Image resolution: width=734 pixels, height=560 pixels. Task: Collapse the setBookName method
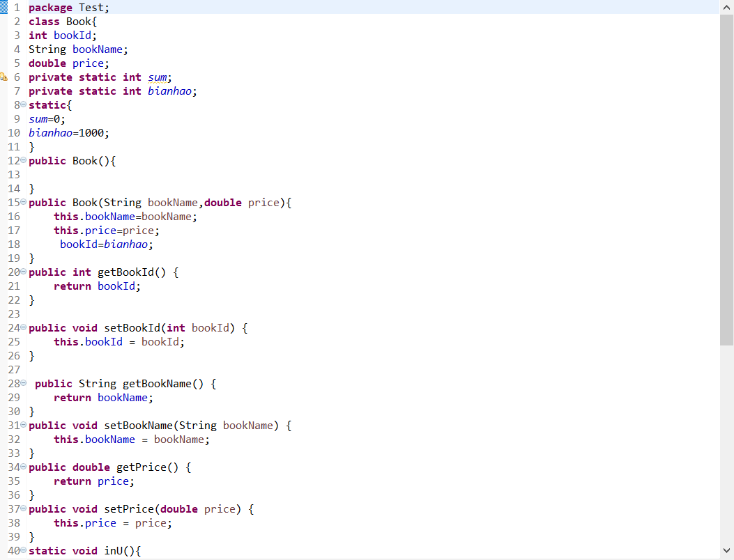coord(24,426)
